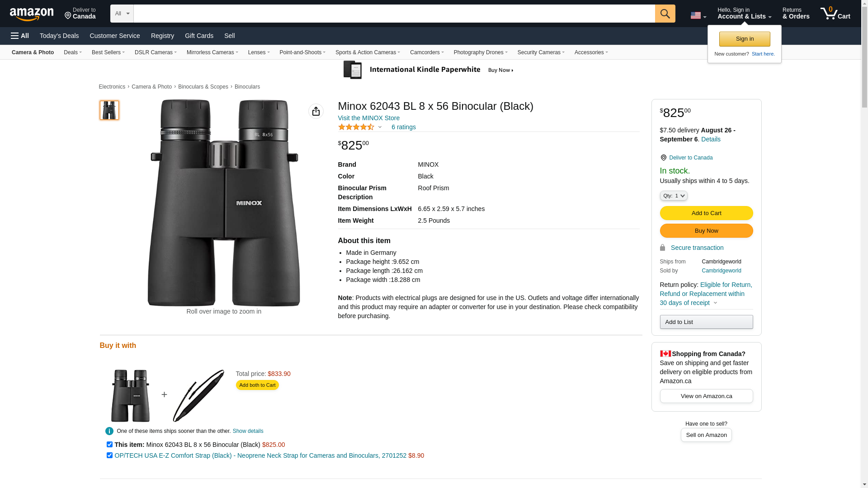Select the binocular image thumbnail
The width and height of the screenshot is (868, 488).
click(109, 110)
